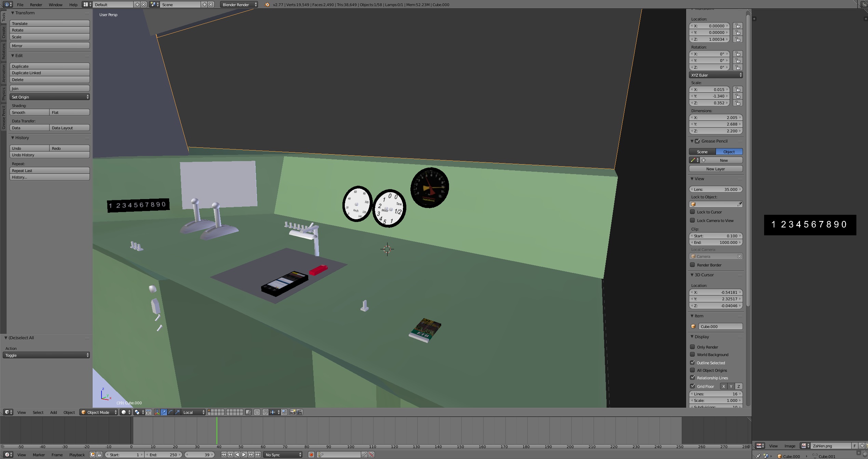Click the OpenGL render image camera icon
This screenshot has height=459, width=868.
(x=293, y=412)
